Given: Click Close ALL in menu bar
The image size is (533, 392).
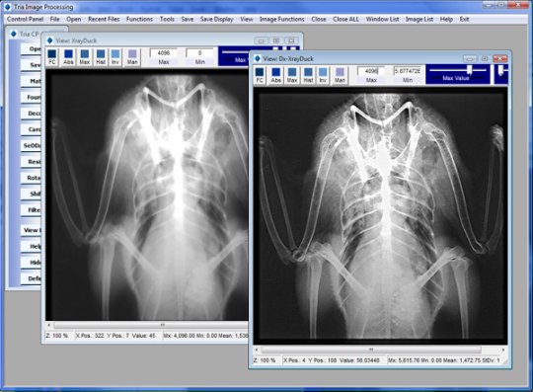Looking at the screenshot, I should [x=345, y=19].
